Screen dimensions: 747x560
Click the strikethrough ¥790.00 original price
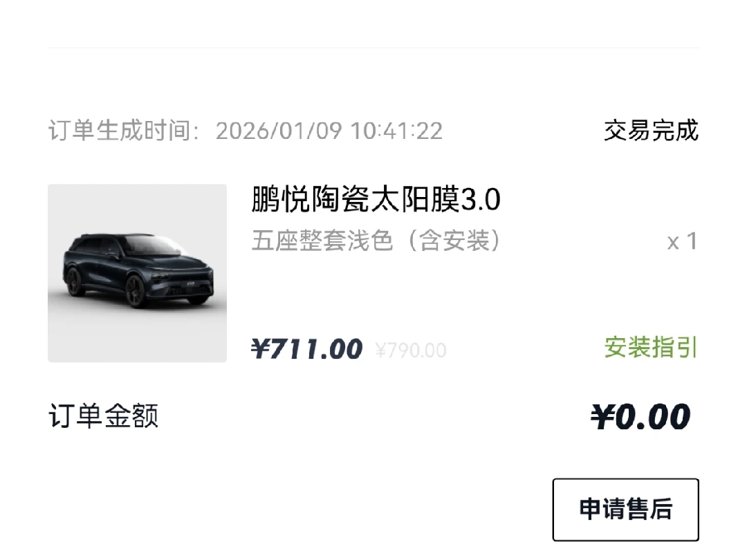coord(411,351)
